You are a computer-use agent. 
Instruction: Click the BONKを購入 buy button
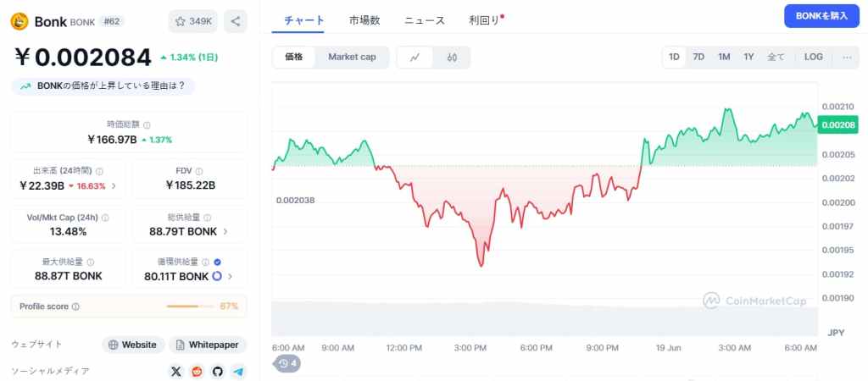[821, 16]
